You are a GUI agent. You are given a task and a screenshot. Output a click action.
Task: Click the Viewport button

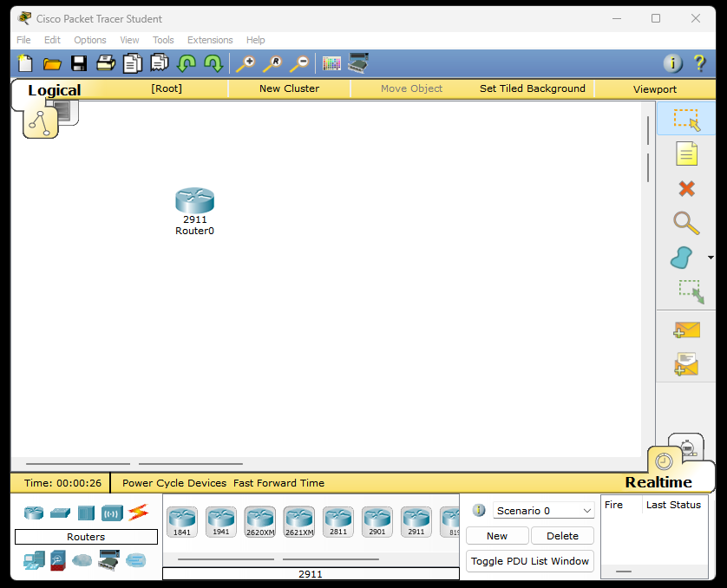pos(655,89)
